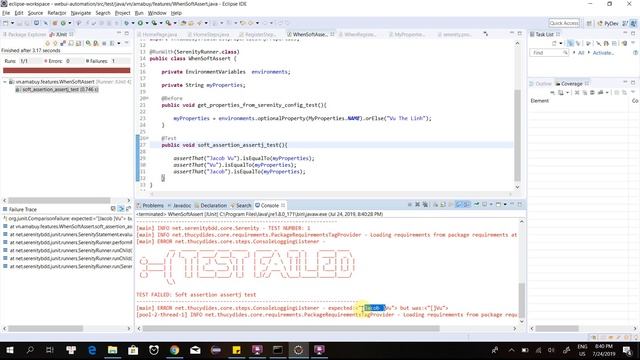Click the Stop JUnit test run icon
Viewport: 640px width, 360px height.
pyautogui.click(x=104, y=43)
